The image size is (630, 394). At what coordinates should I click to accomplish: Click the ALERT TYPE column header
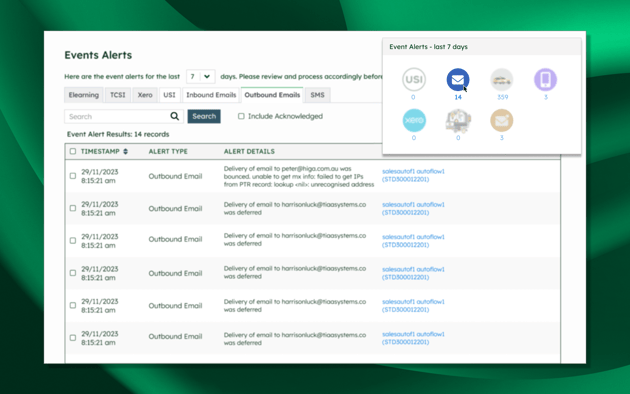168,151
